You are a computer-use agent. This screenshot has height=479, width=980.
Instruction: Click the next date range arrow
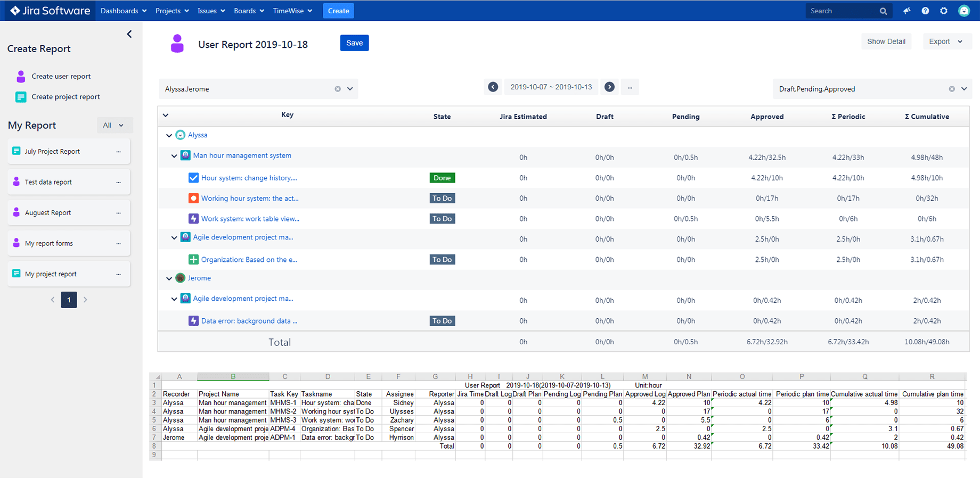pyautogui.click(x=610, y=87)
